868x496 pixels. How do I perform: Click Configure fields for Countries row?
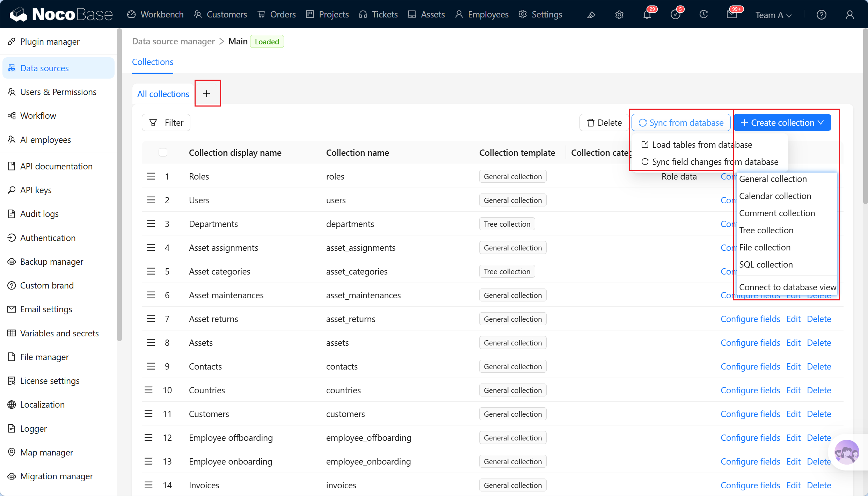(x=750, y=390)
